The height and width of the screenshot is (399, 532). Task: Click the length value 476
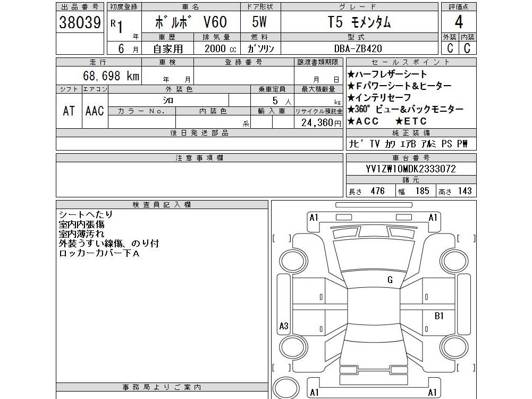click(378, 191)
